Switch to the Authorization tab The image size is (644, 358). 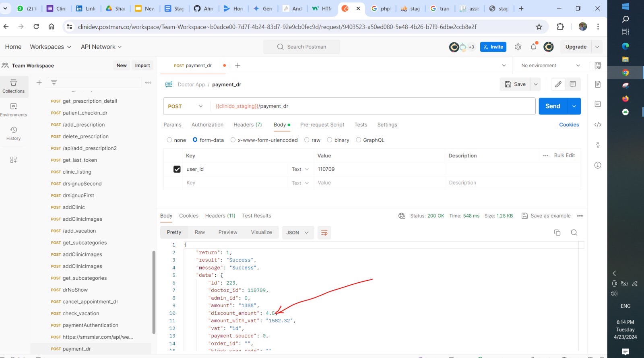[207, 125]
